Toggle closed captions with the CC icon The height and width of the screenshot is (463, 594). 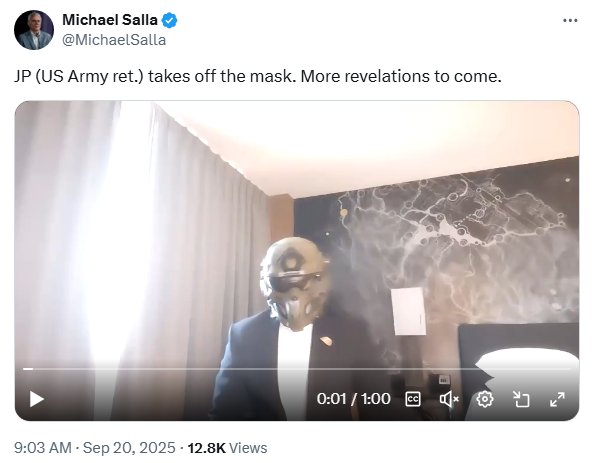coord(413,399)
